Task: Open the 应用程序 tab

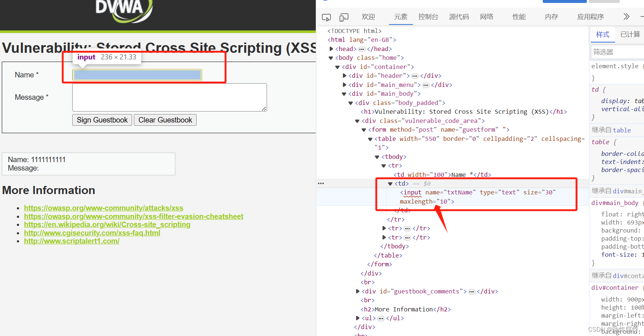Action: click(590, 17)
